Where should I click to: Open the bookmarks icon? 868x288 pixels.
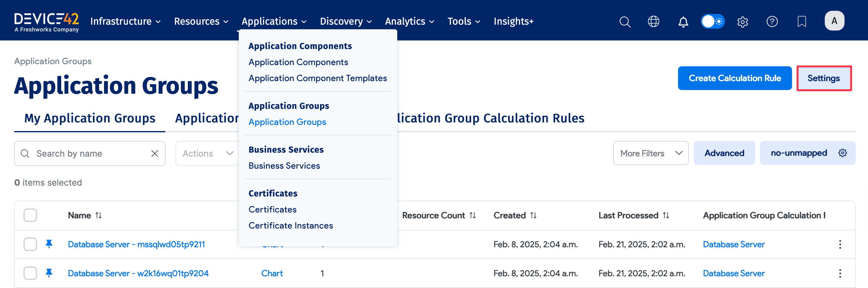pyautogui.click(x=802, y=21)
